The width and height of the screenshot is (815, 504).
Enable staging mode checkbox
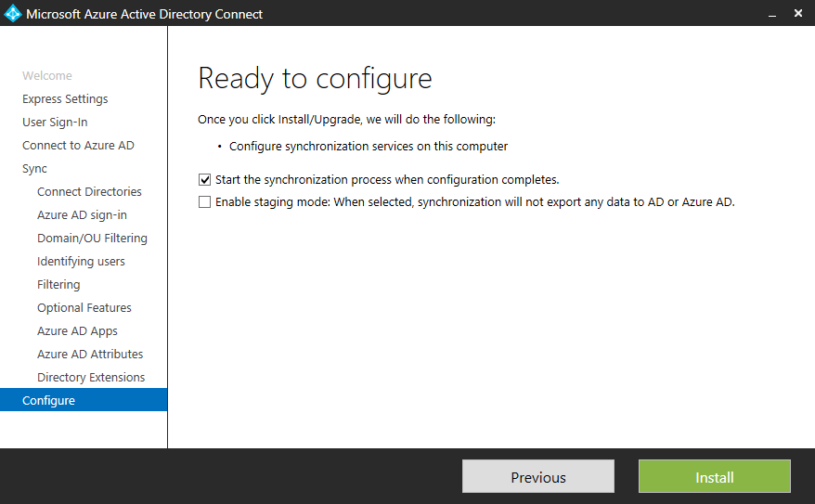[x=205, y=201]
